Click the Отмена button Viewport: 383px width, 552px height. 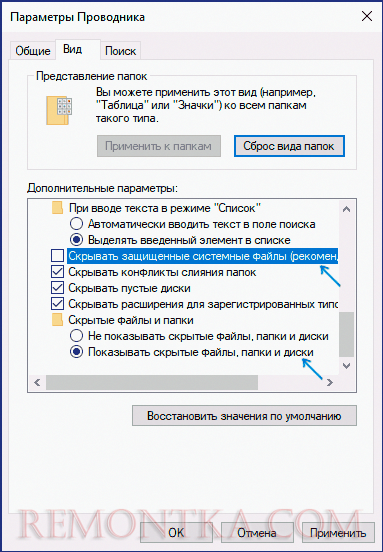click(257, 533)
